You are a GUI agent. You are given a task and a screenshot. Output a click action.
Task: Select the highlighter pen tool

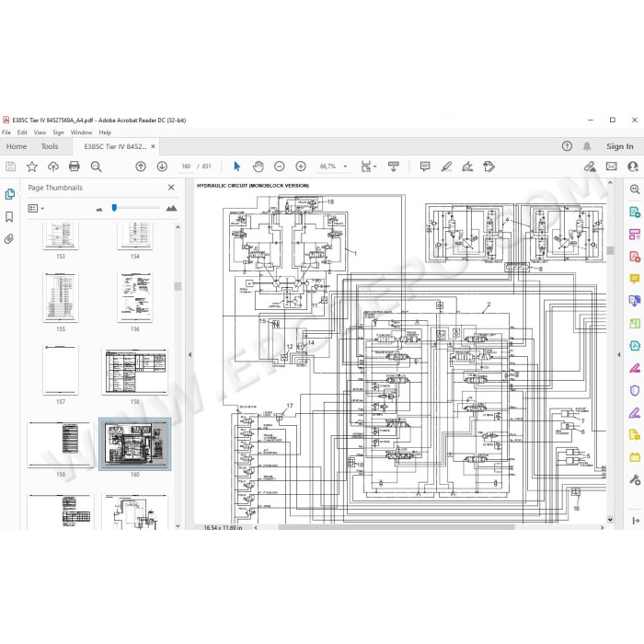tap(446, 167)
